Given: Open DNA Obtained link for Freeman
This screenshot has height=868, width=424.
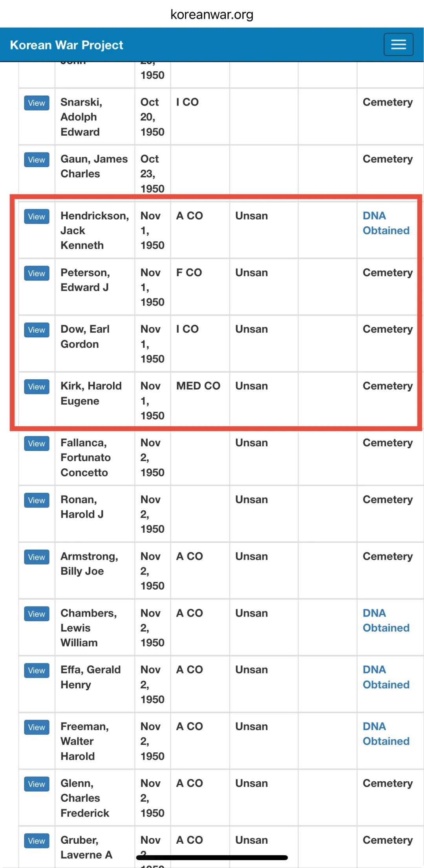Looking at the screenshot, I should coord(386,734).
